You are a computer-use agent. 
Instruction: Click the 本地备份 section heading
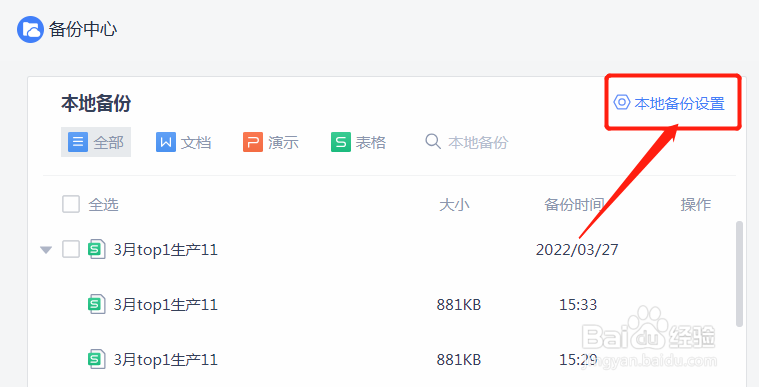[x=96, y=103]
